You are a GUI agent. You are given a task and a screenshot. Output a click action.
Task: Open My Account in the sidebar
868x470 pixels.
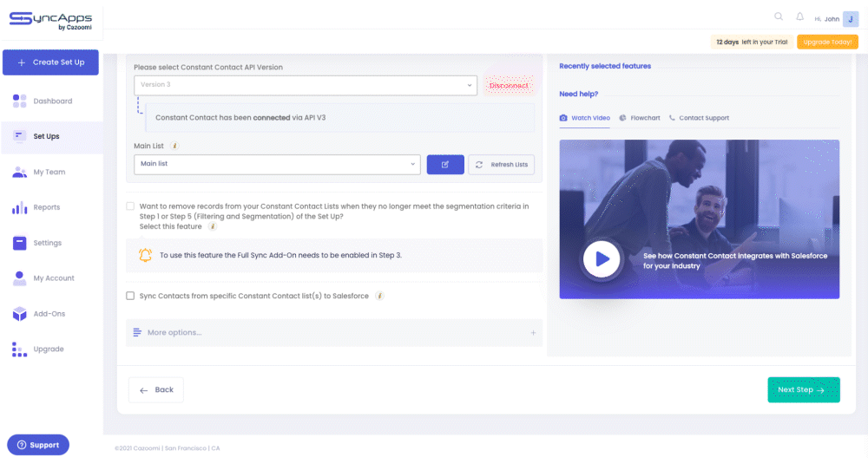(52, 278)
